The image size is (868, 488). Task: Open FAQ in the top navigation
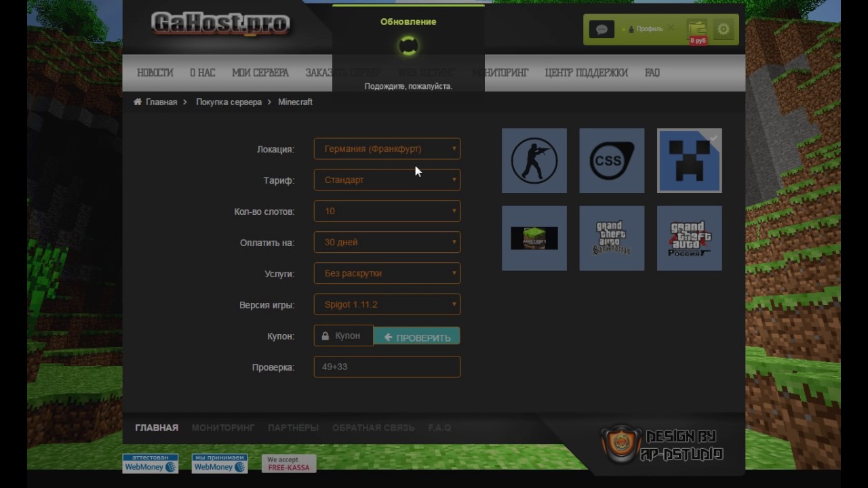click(652, 73)
